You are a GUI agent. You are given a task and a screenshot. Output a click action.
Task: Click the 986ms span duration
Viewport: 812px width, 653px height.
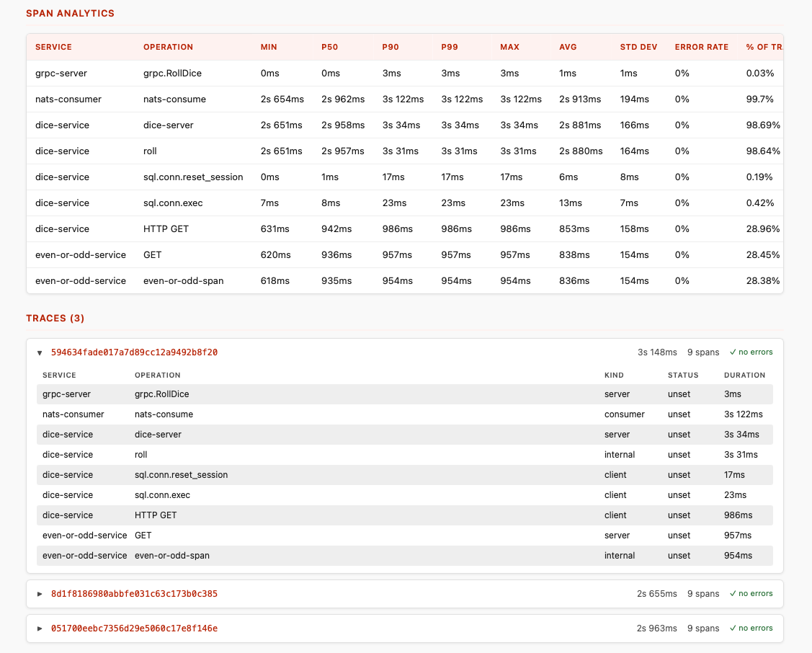click(738, 515)
